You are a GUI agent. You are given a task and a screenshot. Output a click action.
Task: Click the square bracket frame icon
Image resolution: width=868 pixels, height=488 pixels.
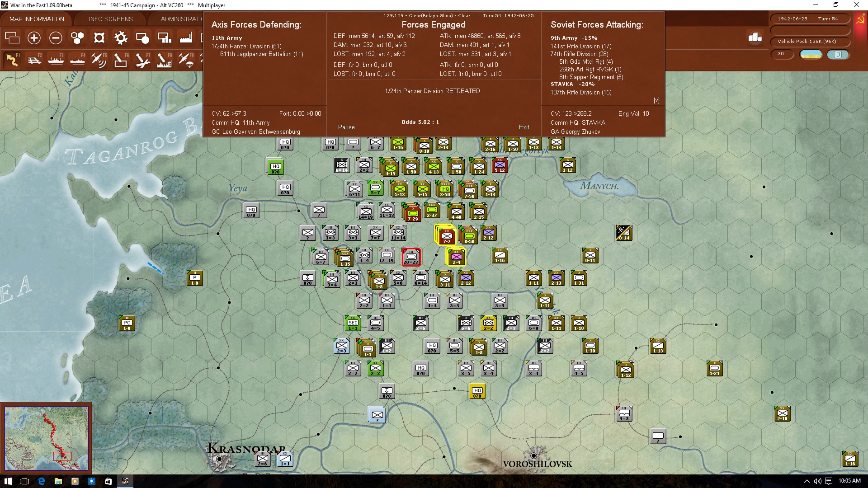tap(99, 38)
